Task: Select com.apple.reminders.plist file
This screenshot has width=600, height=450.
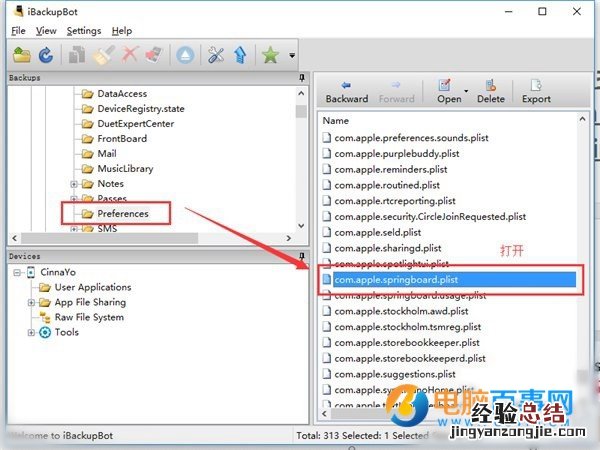Action: (391, 169)
